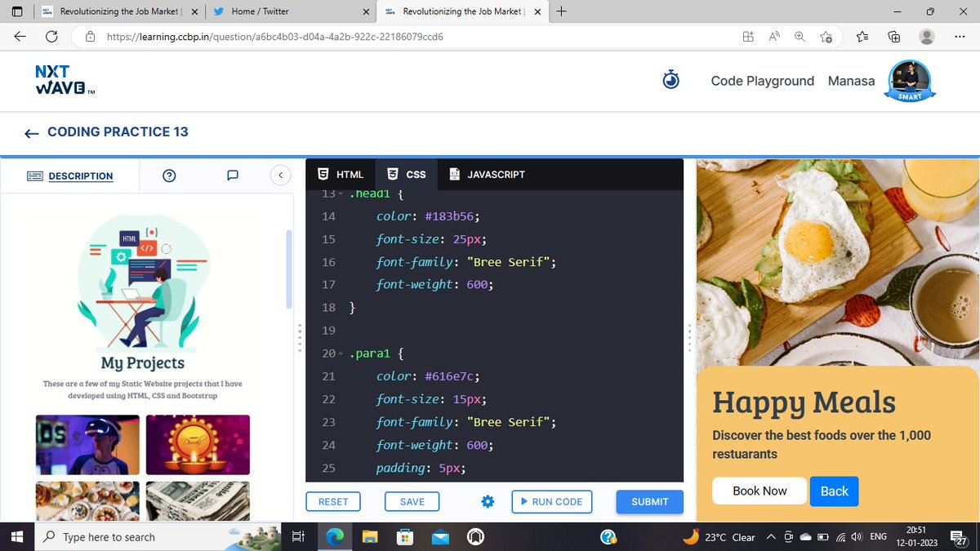This screenshot has height=551, width=980.
Task: Click the SAVE button
Action: (x=412, y=501)
